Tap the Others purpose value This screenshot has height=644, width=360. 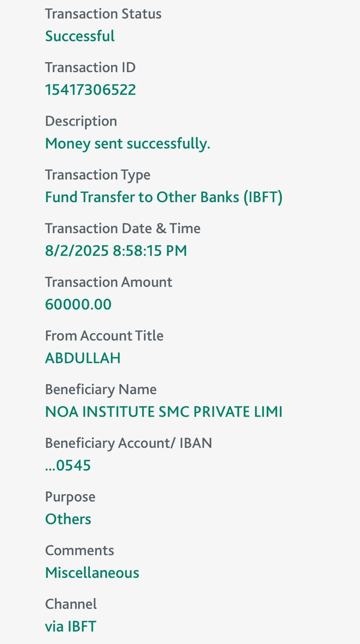68,519
